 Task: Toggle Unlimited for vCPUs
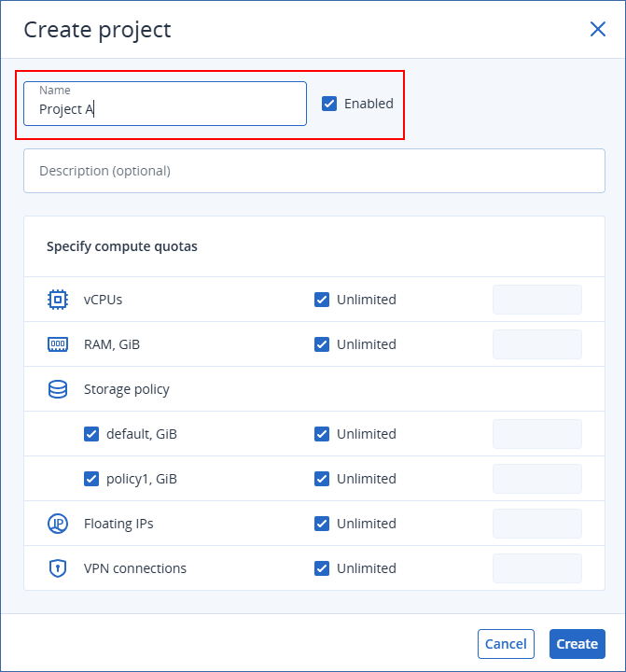[x=322, y=300]
